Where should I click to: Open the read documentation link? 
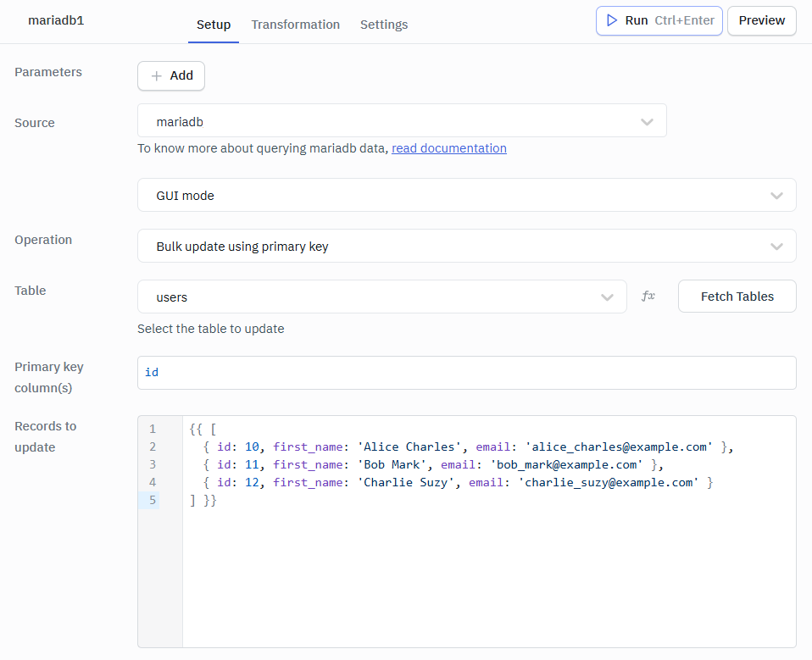(x=449, y=148)
